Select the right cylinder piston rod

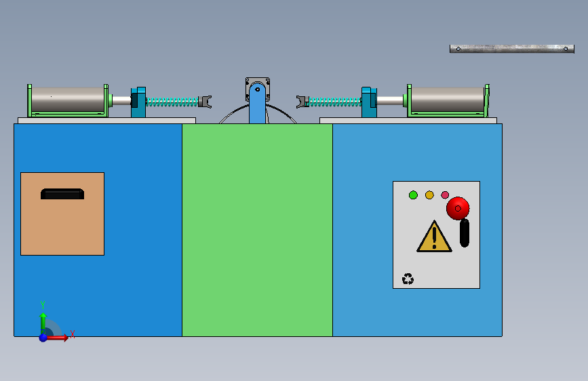[390, 100]
